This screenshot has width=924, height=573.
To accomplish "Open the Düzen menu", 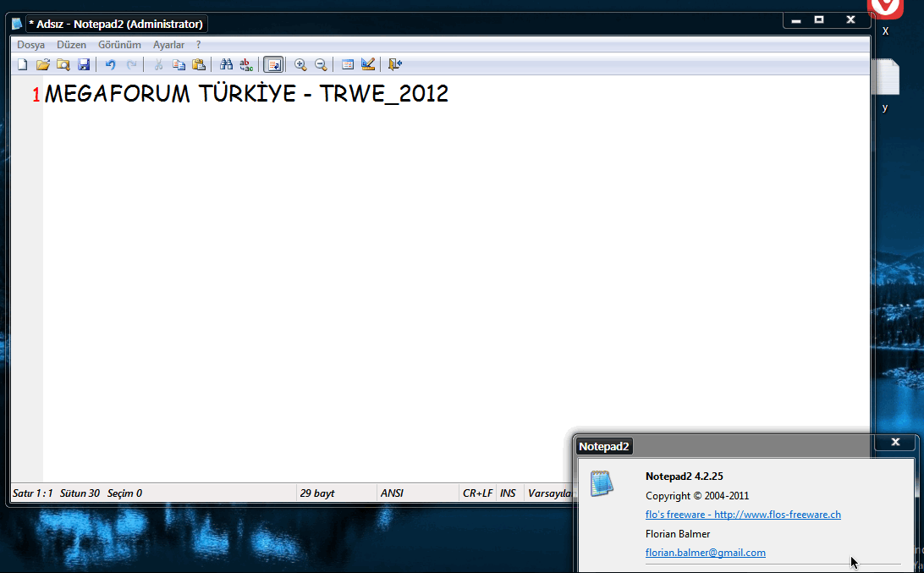I will click(71, 45).
